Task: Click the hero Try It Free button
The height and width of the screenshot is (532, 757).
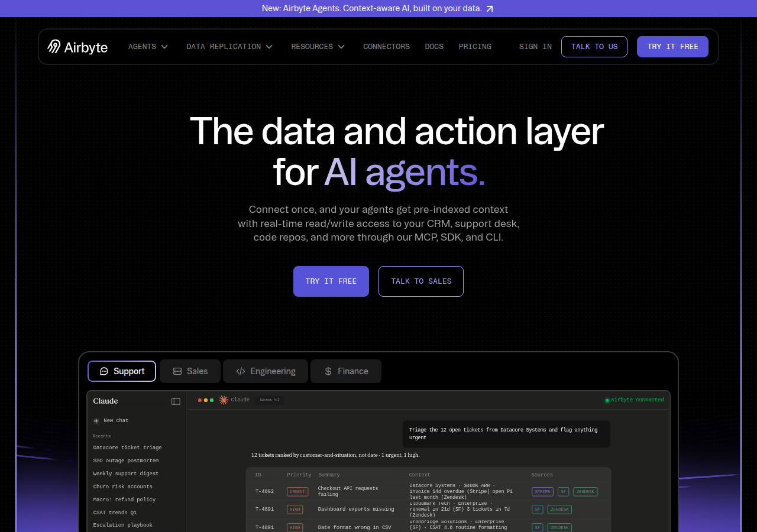Action: [331, 281]
